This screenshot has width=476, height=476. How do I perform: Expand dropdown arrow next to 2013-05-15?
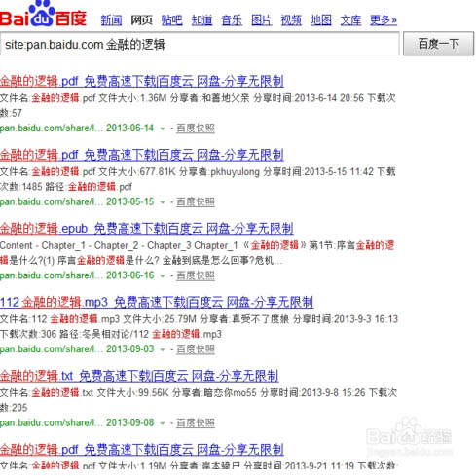(163, 202)
